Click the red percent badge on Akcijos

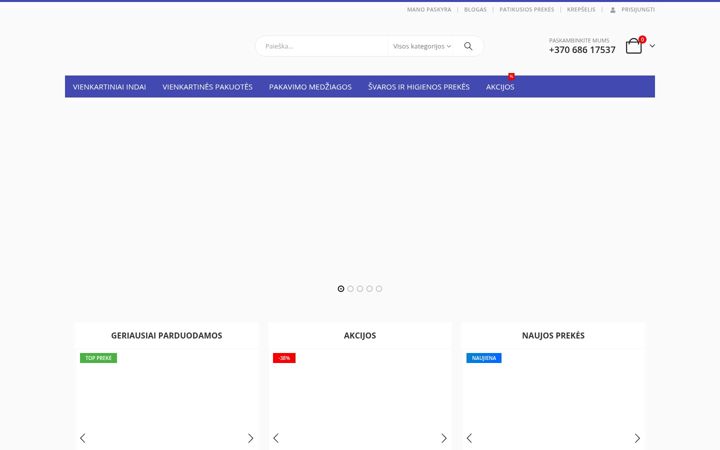[x=511, y=76]
